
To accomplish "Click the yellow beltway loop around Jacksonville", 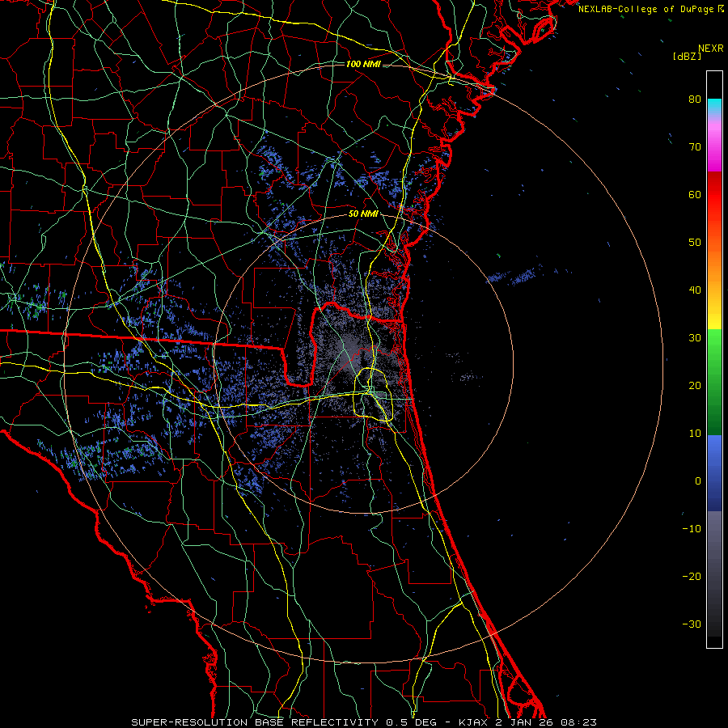I will click(x=375, y=394).
